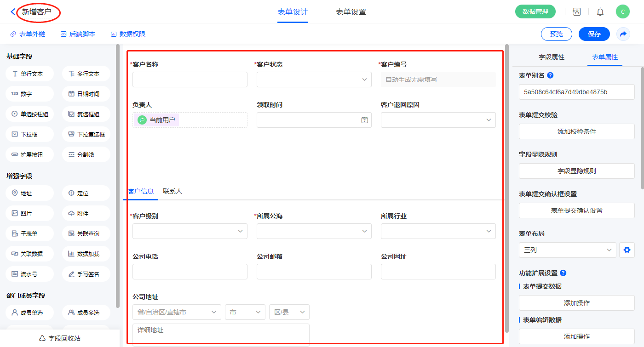Click the back arrow beside 新增客户
This screenshot has width=644, height=347.
coord(13,12)
